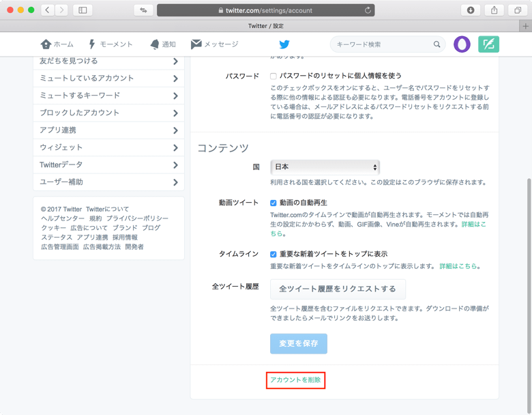Click 全ツイート履歴をリクエストする button
Screen dimensions: 532x415
click(x=338, y=289)
